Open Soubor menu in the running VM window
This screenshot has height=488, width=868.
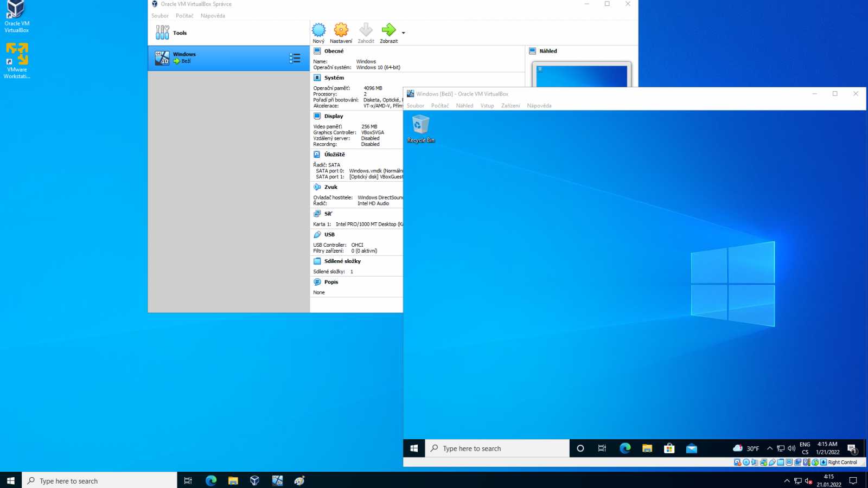pos(416,106)
